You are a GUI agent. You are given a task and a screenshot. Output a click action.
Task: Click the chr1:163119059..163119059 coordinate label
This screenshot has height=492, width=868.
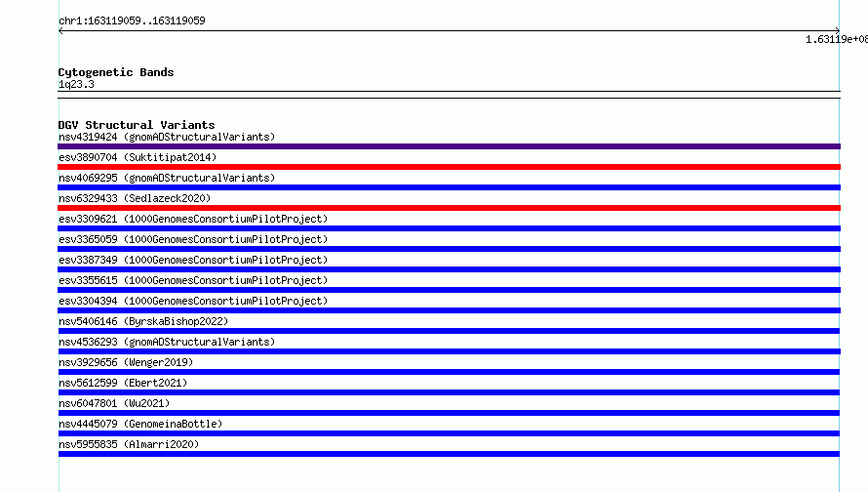pos(132,20)
